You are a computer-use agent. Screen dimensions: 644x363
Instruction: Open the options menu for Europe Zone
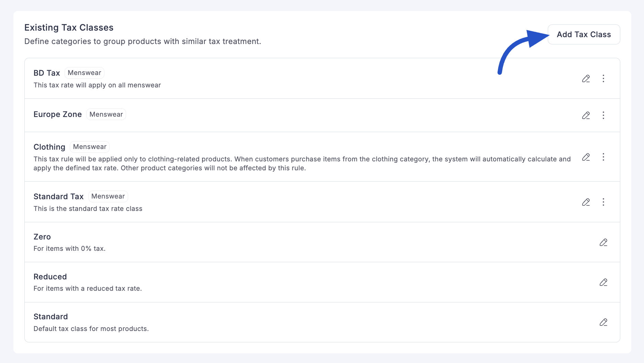coord(604,115)
